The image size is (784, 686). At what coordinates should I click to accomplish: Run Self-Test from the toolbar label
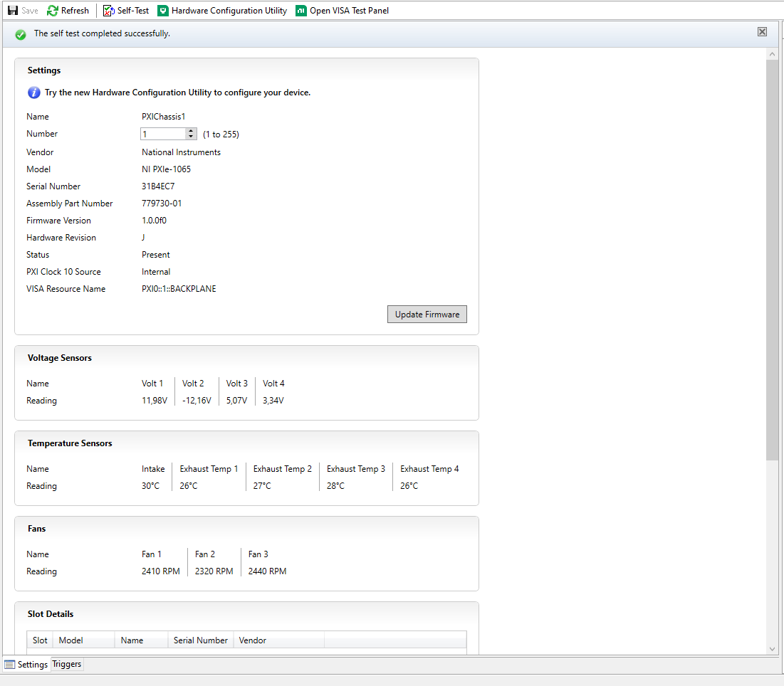coord(133,11)
